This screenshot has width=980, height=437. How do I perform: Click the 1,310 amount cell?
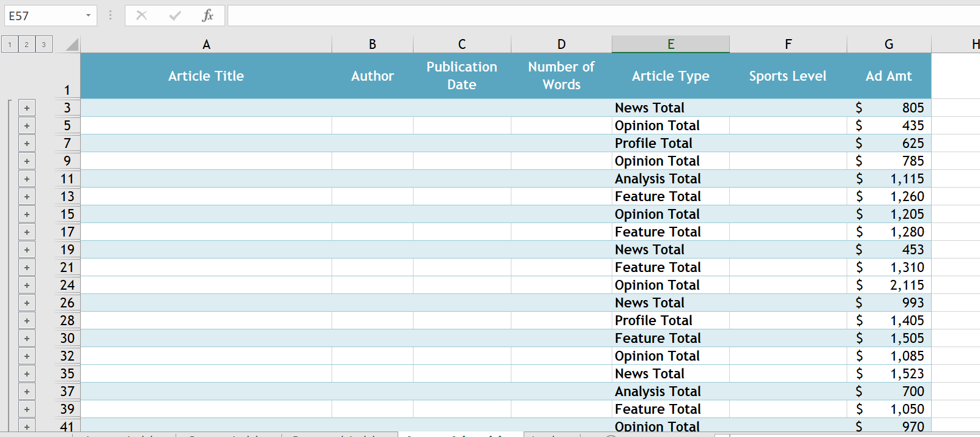889,268
